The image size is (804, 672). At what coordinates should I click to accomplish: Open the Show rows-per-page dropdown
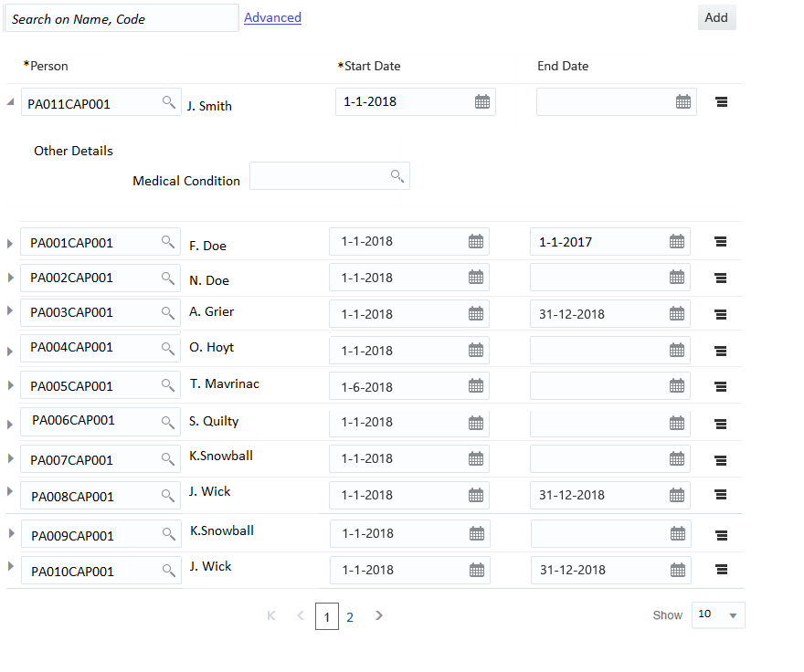pos(718,614)
